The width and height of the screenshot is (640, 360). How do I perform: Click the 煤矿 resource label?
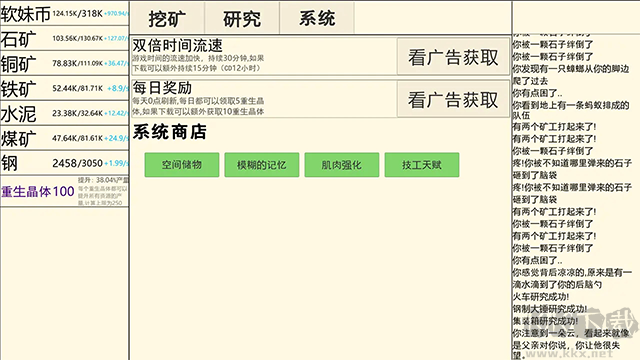18,139
